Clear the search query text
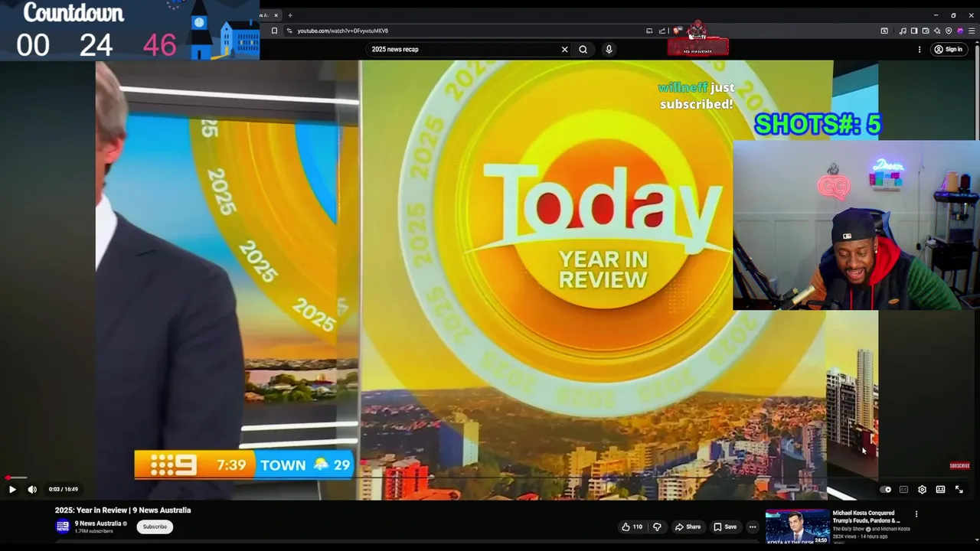The image size is (980, 551). pos(565,49)
